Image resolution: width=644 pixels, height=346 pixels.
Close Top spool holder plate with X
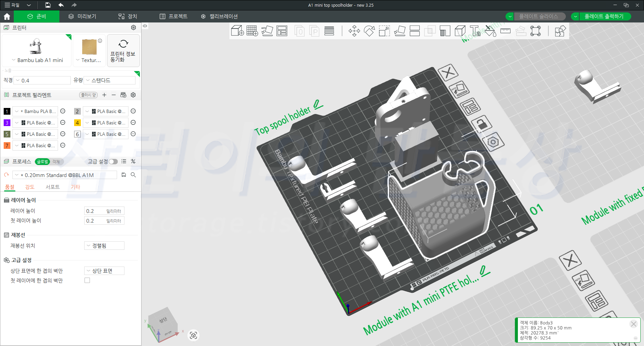[x=448, y=72]
